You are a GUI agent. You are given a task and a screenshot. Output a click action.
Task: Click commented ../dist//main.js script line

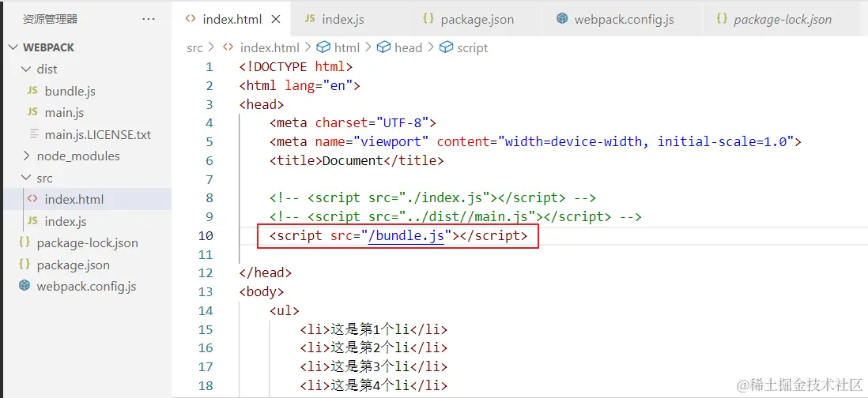[455, 216]
